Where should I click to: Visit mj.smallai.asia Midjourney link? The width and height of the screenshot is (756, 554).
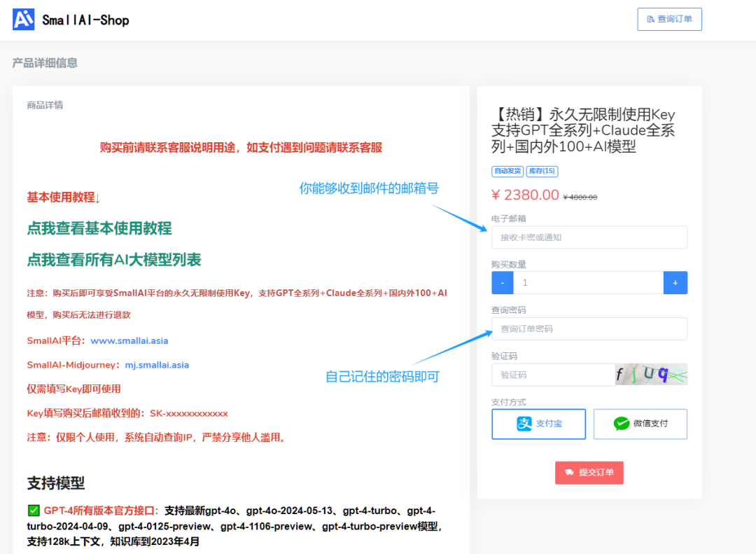pyautogui.click(x=157, y=365)
